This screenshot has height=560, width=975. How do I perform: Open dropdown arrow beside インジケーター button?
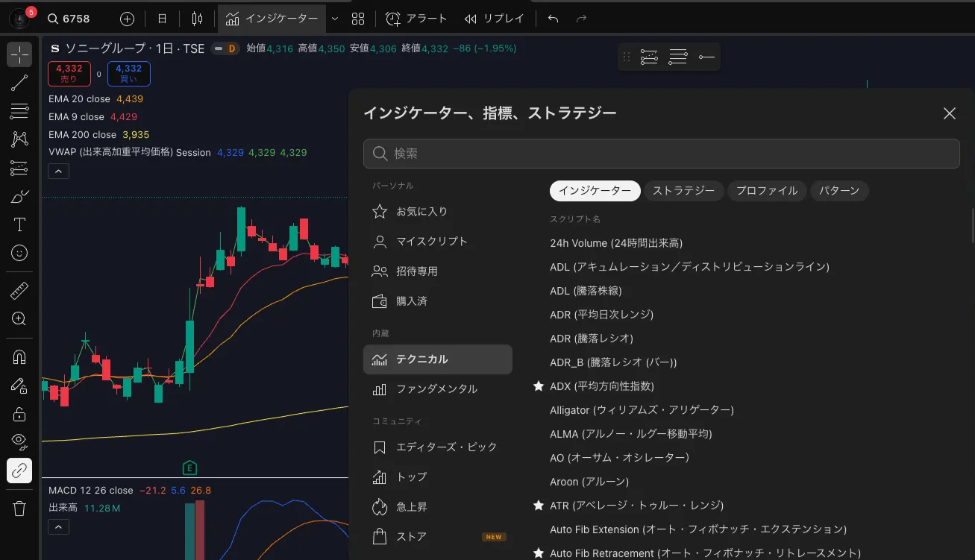click(334, 19)
